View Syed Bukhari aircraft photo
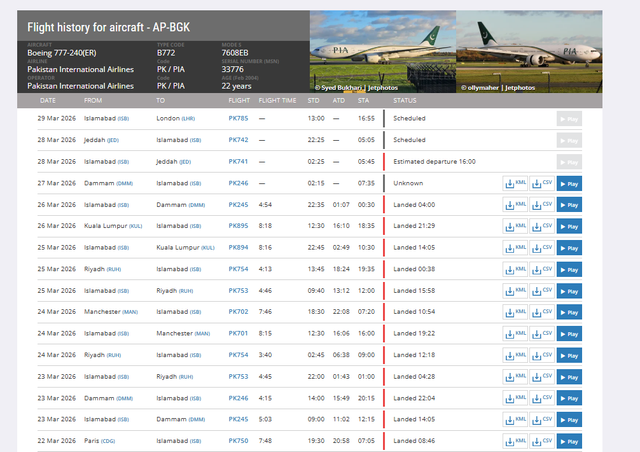Image resolution: width=640 pixels, height=452 pixels. (x=383, y=51)
